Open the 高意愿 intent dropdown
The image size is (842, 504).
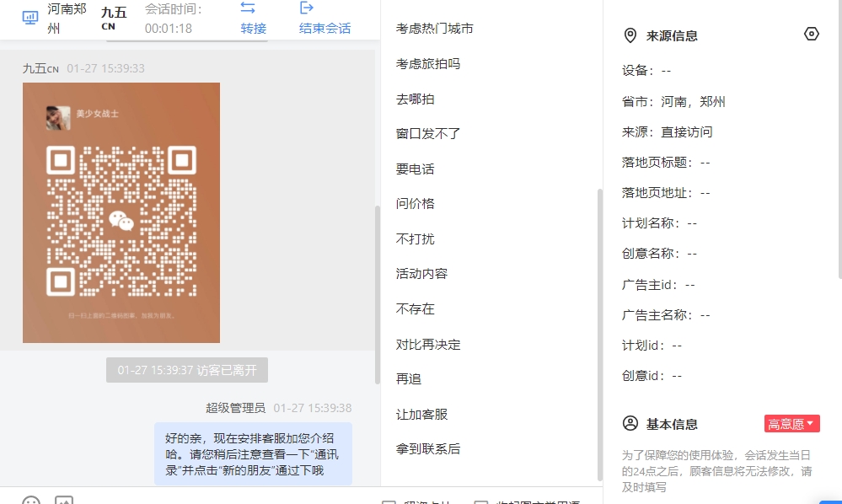click(792, 423)
